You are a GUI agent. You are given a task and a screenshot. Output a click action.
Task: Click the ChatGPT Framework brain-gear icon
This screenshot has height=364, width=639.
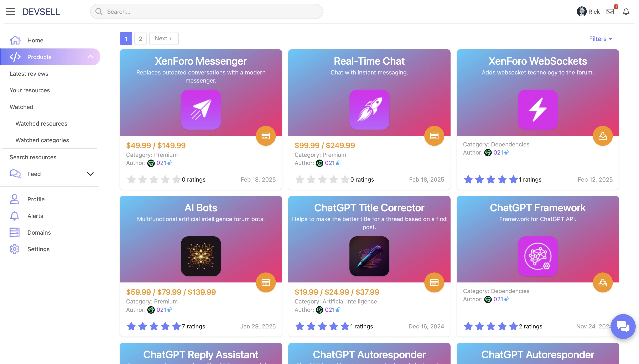pyautogui.click(x=538, y=256)
